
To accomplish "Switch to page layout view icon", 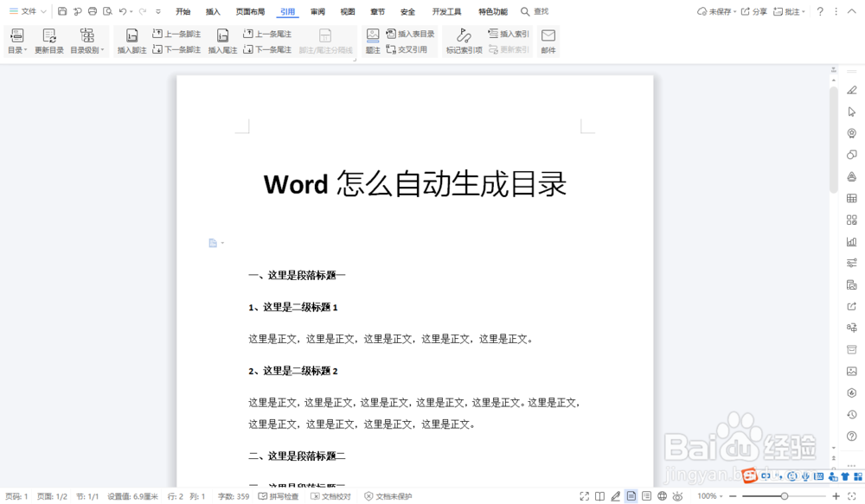I will pyautogui.click(x=631, y=496).
